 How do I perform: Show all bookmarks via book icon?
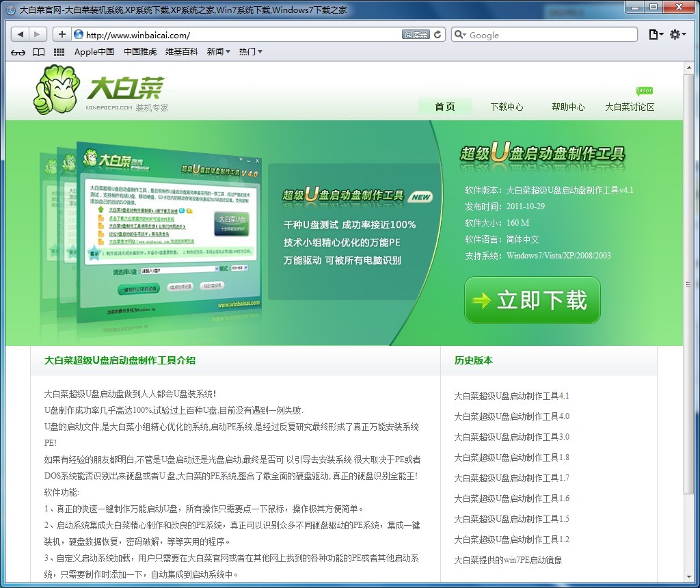[39, 52]
